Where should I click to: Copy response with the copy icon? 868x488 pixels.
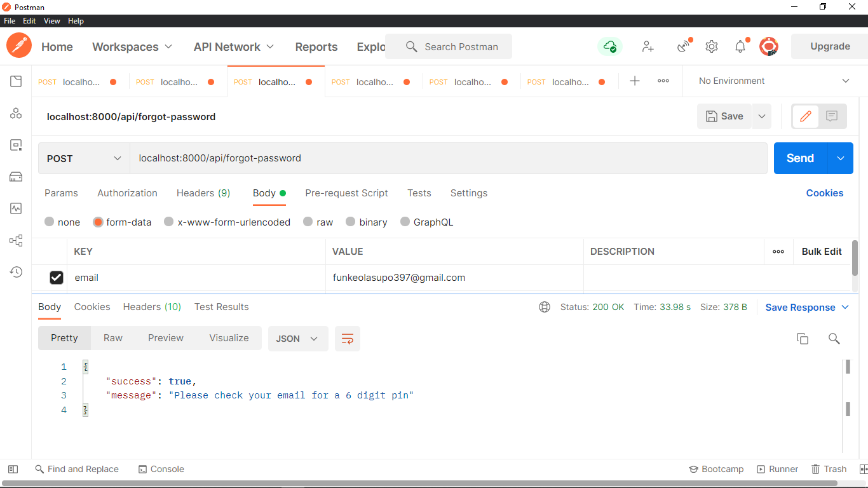coord(803,339)
